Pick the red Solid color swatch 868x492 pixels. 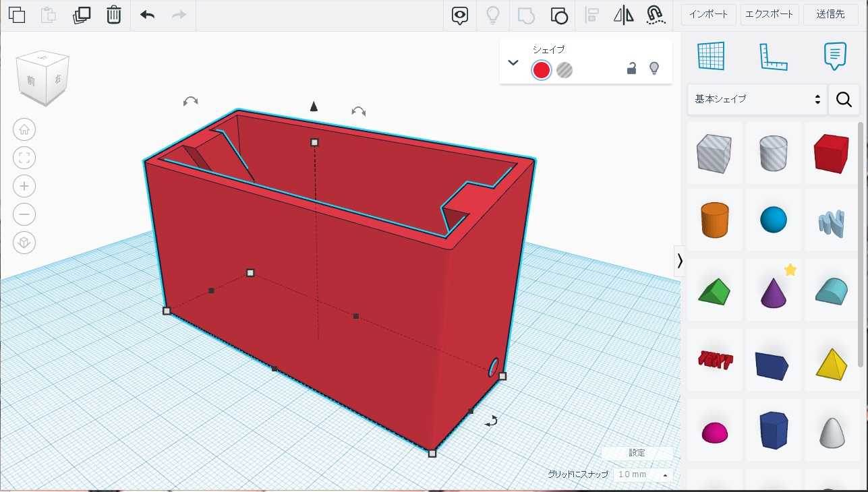pyautogui.click(x=541, y=70)
